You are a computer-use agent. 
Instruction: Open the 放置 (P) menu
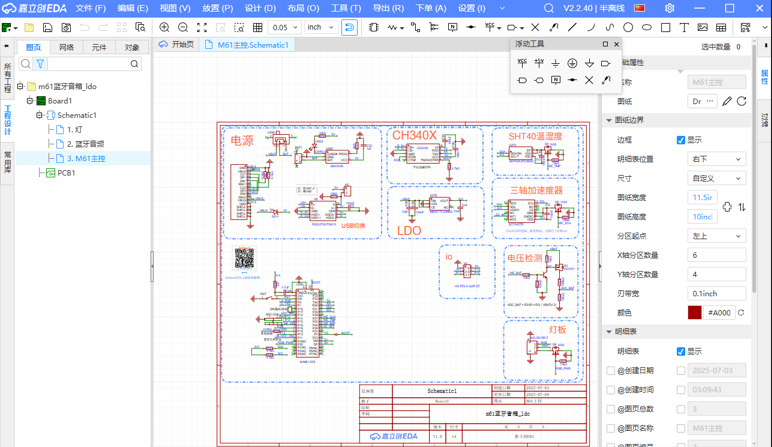click(x=217, y=8)
